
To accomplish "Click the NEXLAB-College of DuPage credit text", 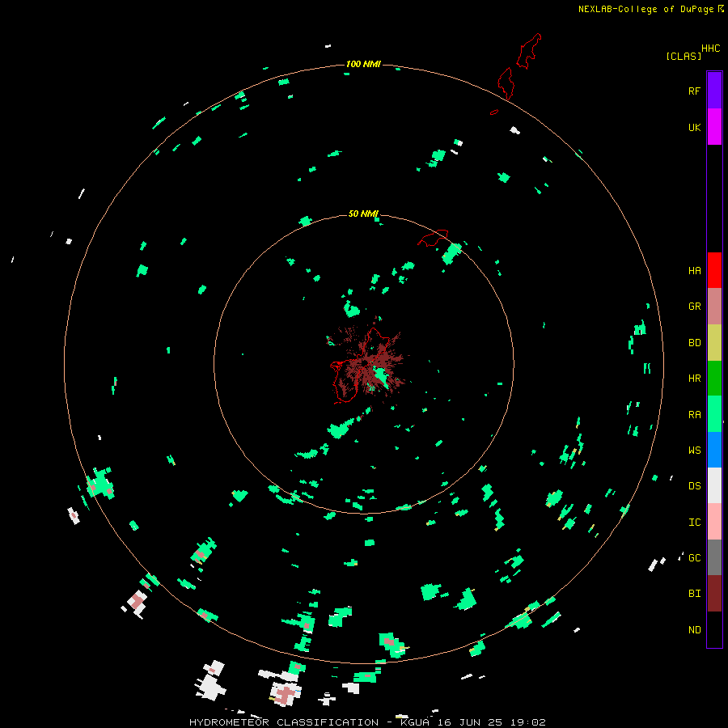I will [645, 9].
